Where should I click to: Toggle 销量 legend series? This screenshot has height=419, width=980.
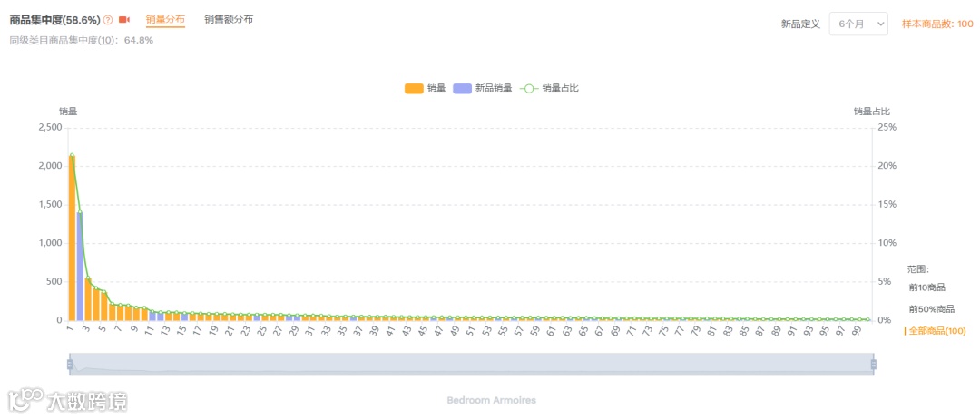(425, 88)
